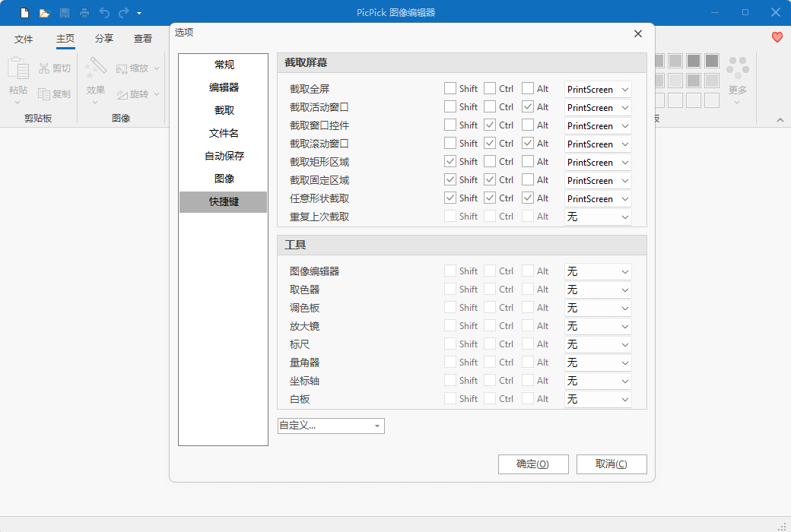Open key dropdown for 截取全屏
791x532 pixels.
598,89
